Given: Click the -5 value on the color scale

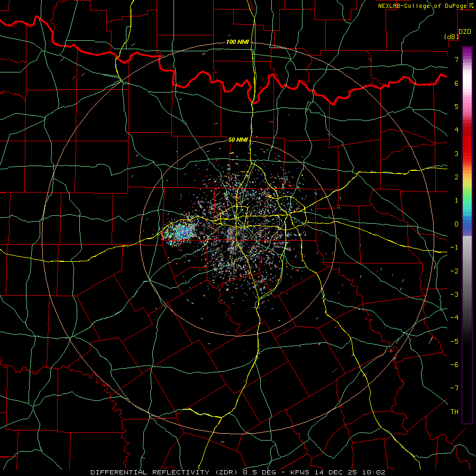Looking at the screenshot, I should tap(454, 341).
